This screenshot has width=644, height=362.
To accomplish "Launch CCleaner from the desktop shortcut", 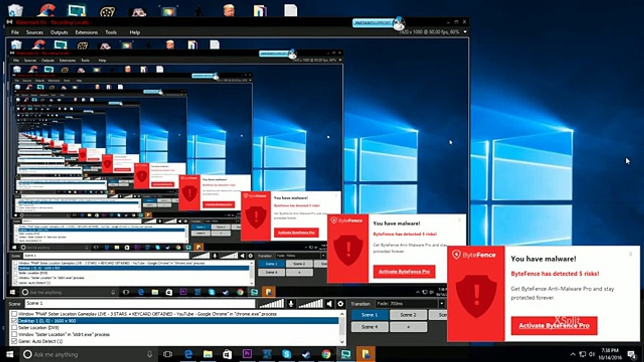I will point(47,10).
